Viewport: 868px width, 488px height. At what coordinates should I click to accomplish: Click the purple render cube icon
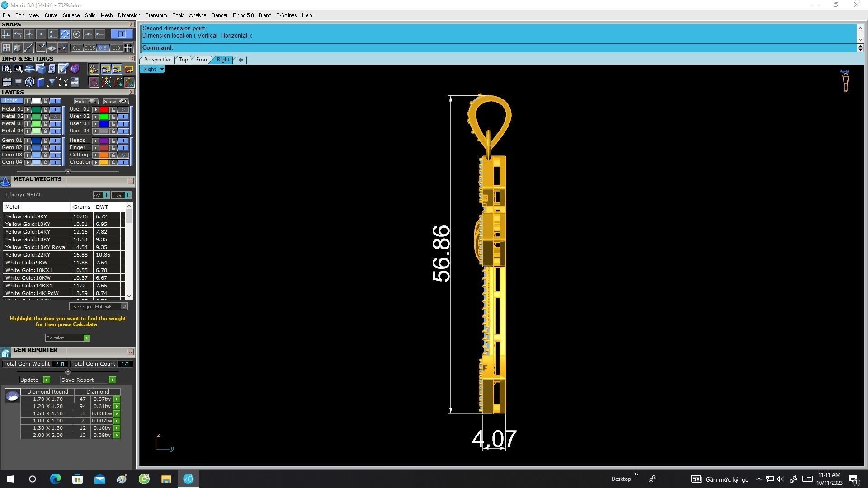pos(75,69)
